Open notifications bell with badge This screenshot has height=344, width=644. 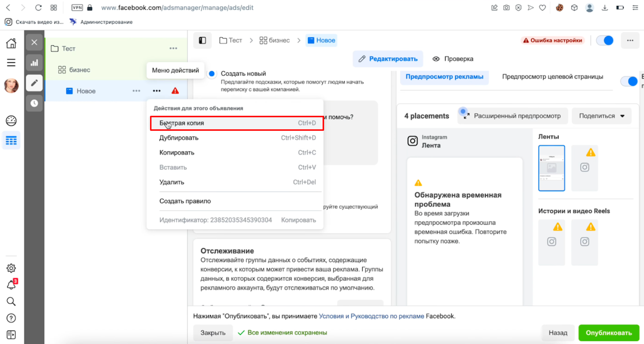pos(11,284)
